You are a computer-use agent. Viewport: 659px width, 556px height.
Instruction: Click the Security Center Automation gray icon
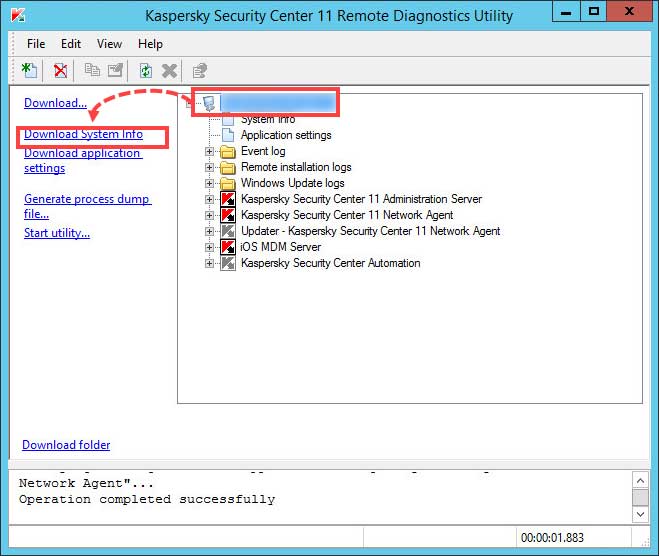228,263
